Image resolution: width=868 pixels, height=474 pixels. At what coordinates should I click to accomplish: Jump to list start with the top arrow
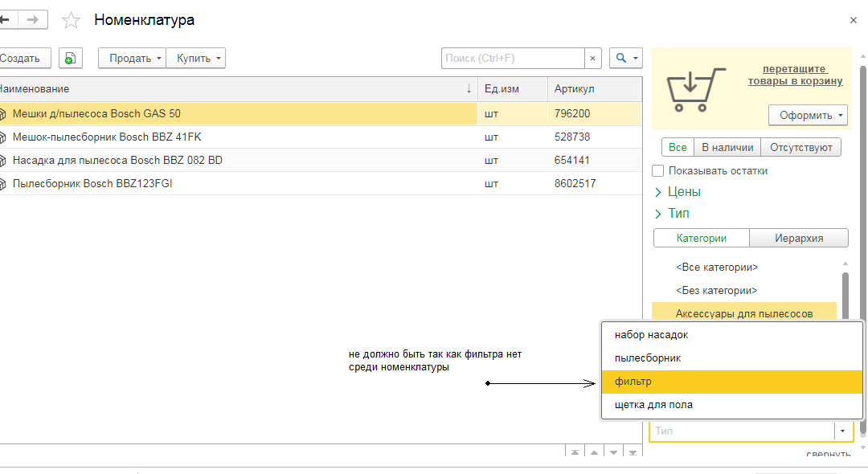575,454
